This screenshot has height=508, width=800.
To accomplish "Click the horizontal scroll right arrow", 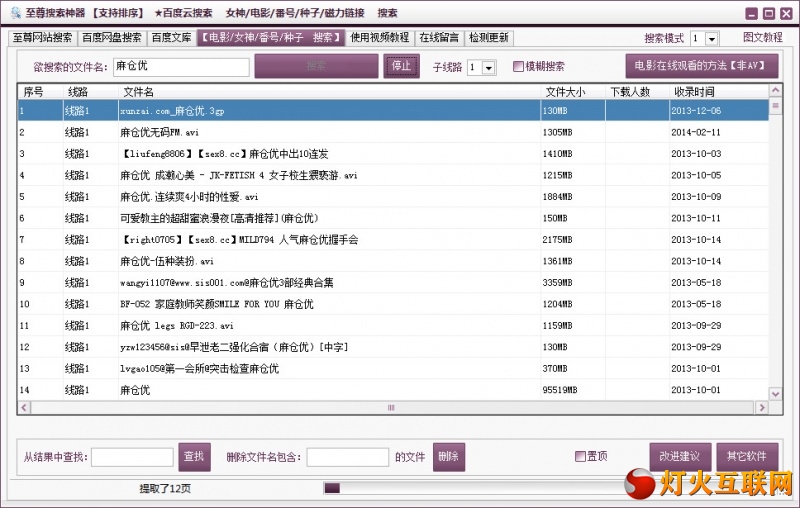I will click(x=762, y=408).
